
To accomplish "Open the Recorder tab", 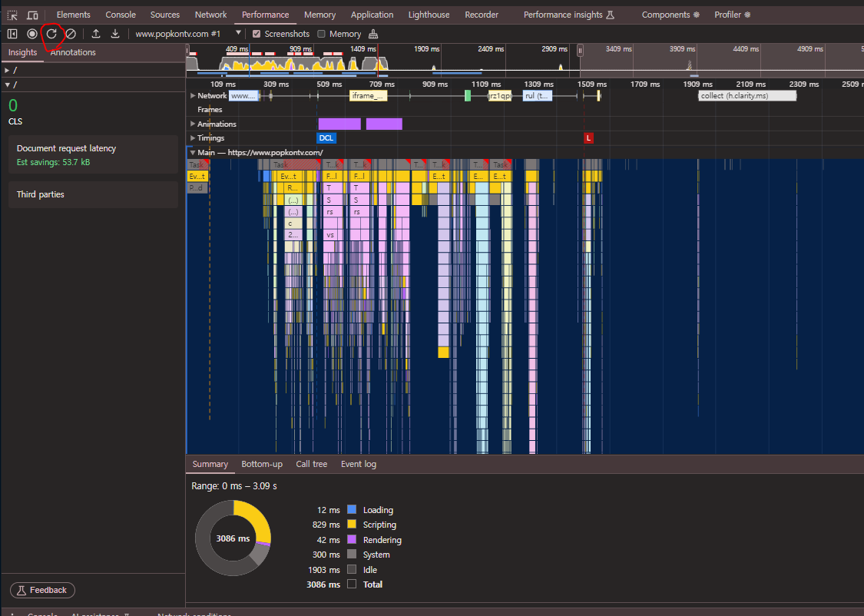I will point(481,15).
